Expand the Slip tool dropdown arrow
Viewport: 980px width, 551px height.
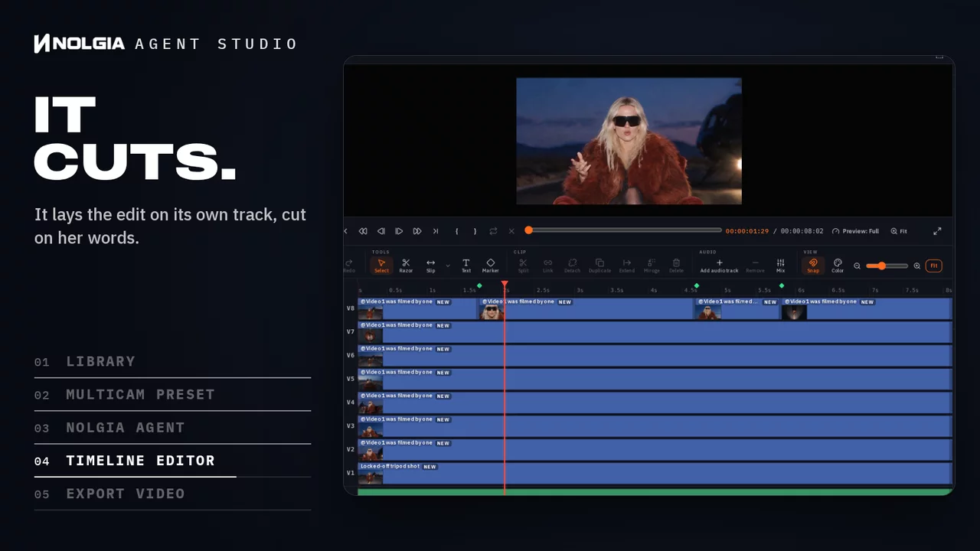(x=448, y=266)
